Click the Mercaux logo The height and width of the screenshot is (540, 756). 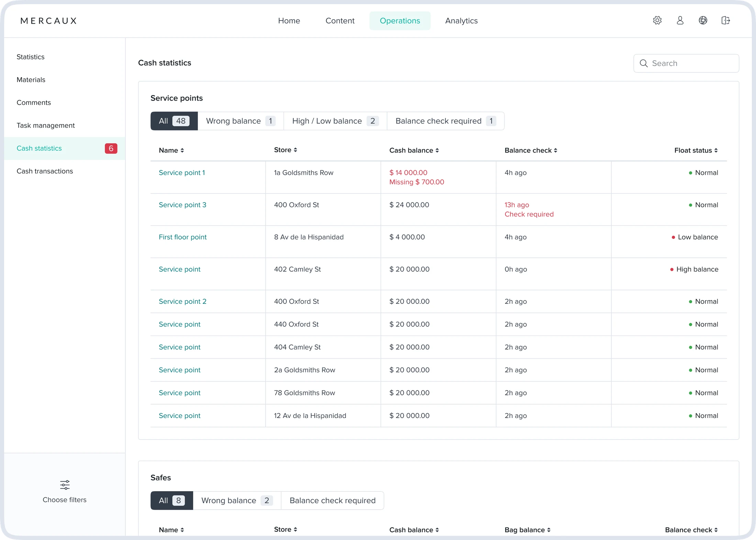pos(48,21)
